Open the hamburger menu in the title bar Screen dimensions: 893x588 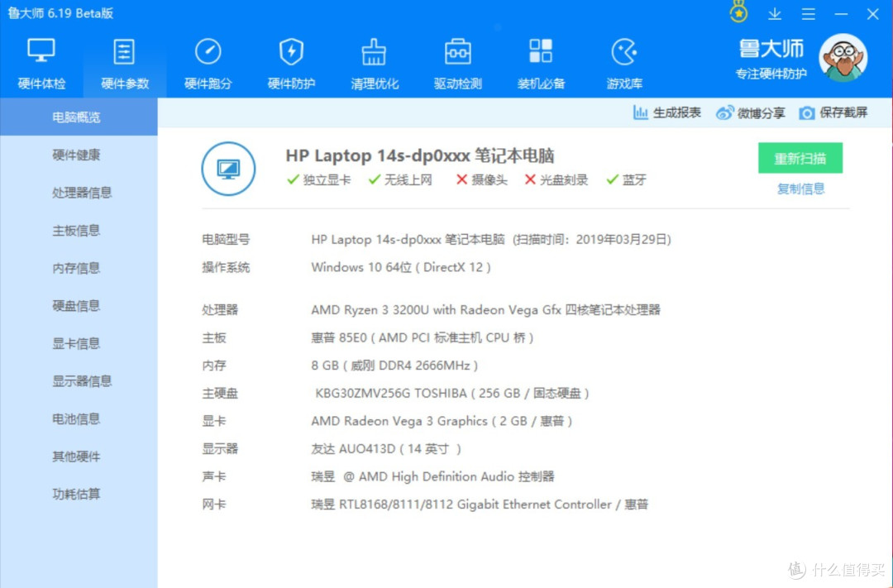point(808,13)
